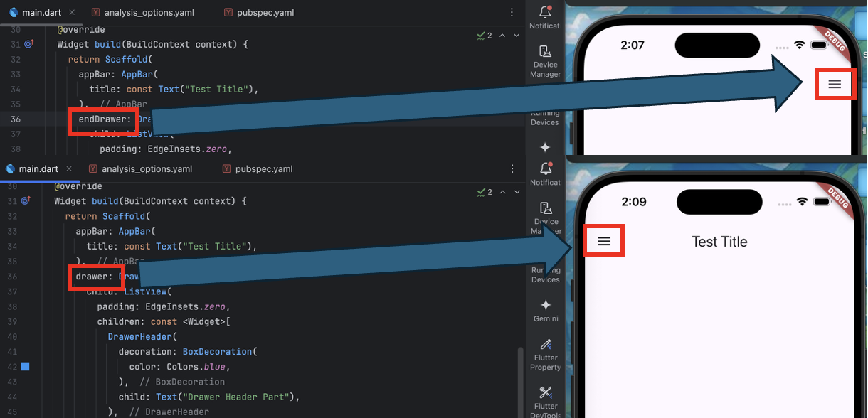Click line number 36 in the upper editor gutter
This screenshot has width=868, height=418.
click(15, 119)
